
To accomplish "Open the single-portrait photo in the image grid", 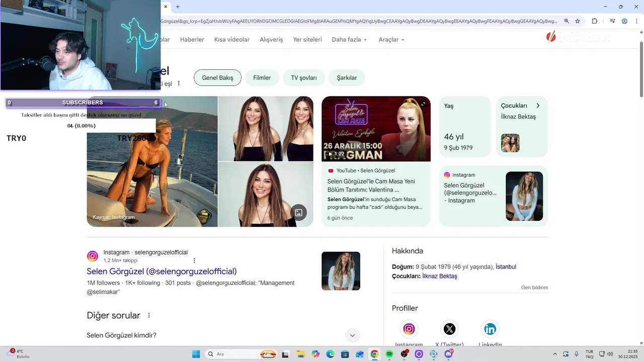I will 266,195.
